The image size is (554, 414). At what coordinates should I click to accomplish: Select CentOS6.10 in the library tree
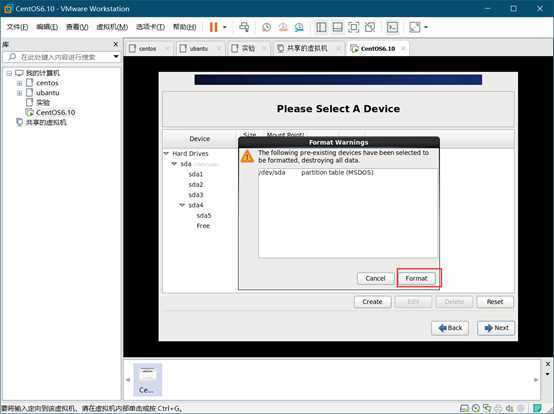pos(55,113)
